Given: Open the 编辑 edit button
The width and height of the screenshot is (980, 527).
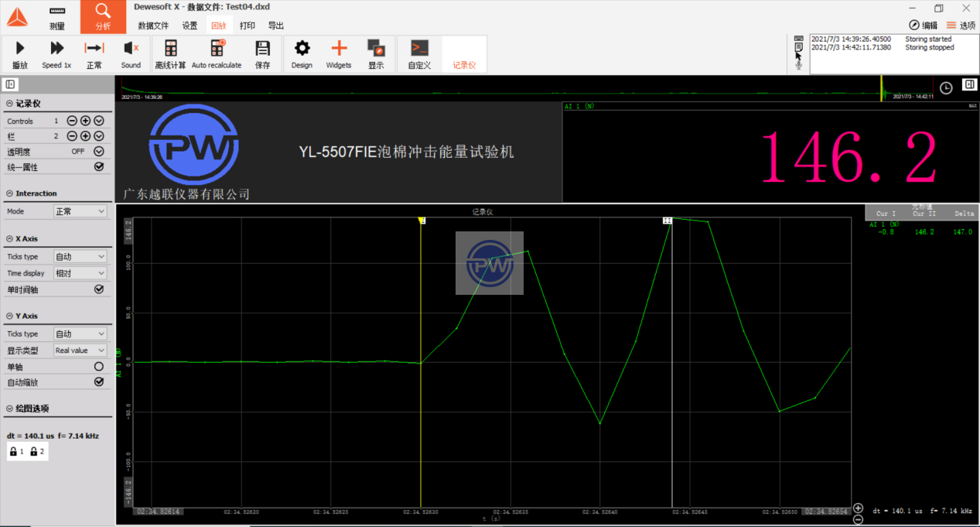Looking at the screenshot, I should tap(924, 26).
